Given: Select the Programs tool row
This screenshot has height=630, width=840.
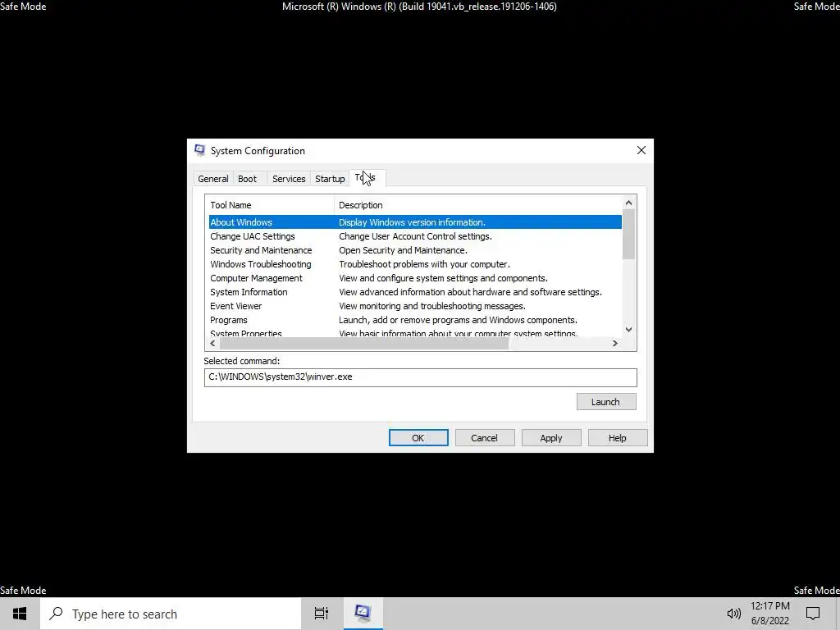Looking at the screenshot, I should (x=415, y=320).
